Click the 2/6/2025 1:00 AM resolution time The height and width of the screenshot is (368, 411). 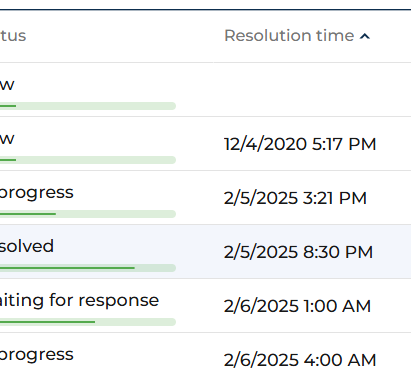click(x=297, y=306)
